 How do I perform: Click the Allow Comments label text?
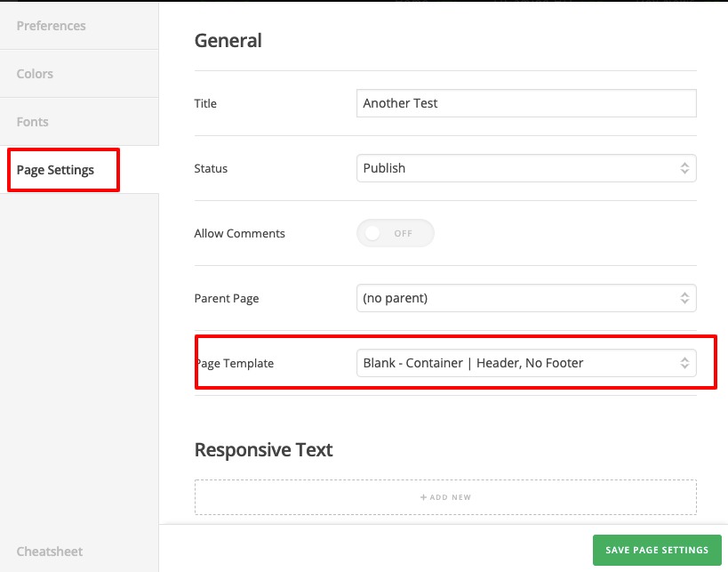(x=239, y=233)
